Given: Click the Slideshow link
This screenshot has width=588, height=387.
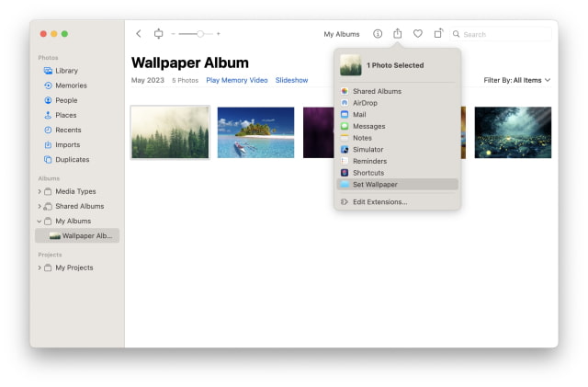Looking at the screenshot, I should [x=291, y=81].
